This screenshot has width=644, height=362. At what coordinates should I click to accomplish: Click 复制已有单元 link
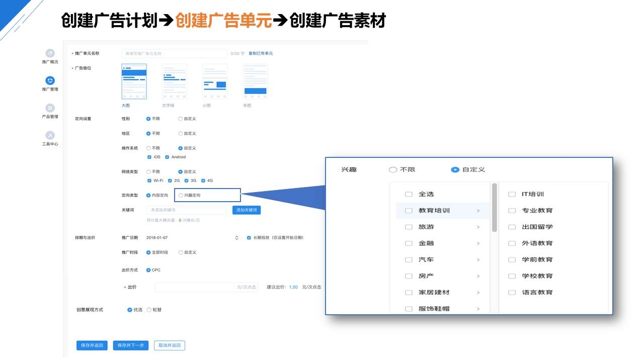261,53
